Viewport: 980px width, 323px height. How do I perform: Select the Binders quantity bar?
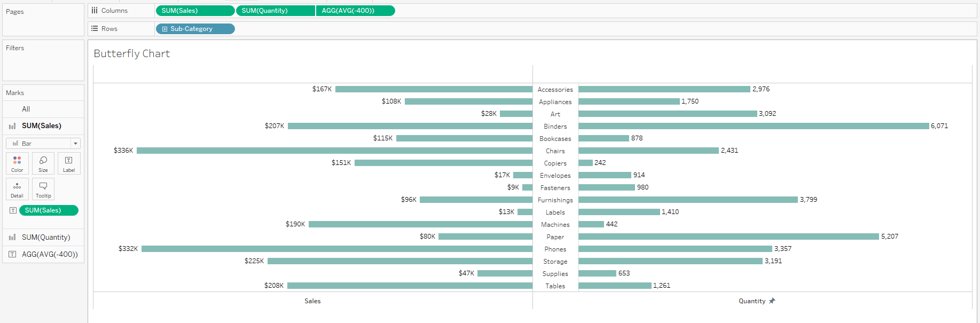point(753,126)
